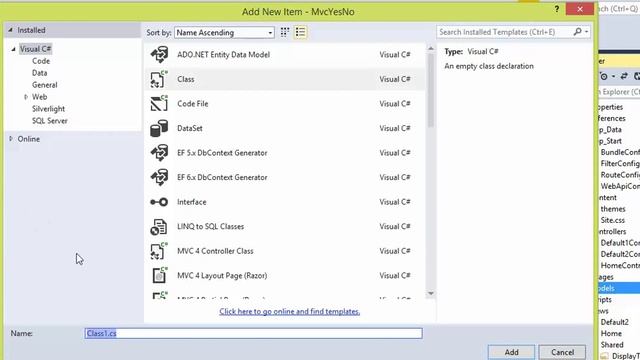Screen dimensions: 640x360
Task: Select the Data category
Action: click(40, 73)
